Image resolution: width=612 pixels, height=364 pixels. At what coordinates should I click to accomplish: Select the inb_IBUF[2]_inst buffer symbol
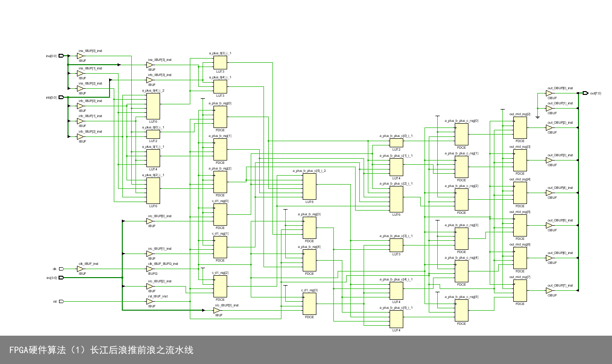pyautogui.click(x=80, y=137)
